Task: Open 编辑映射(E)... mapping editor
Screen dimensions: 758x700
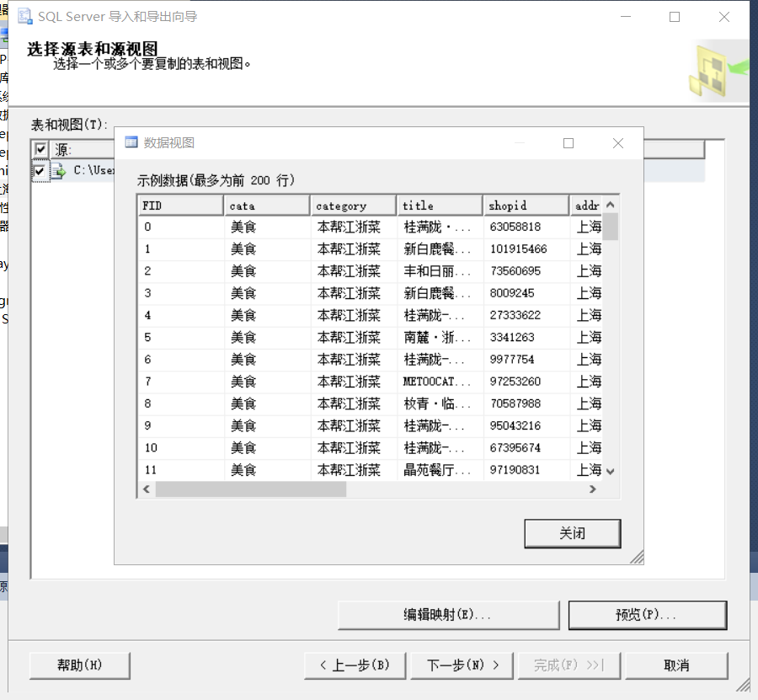Action: (449, 615)
